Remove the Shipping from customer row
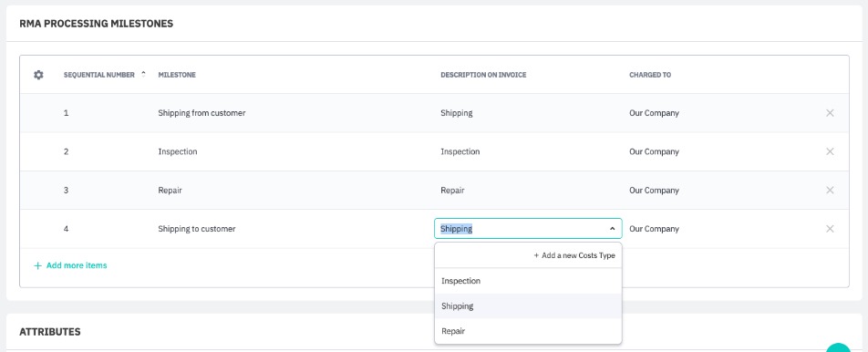The image size is (868, 352). click(x=830, y=113)
